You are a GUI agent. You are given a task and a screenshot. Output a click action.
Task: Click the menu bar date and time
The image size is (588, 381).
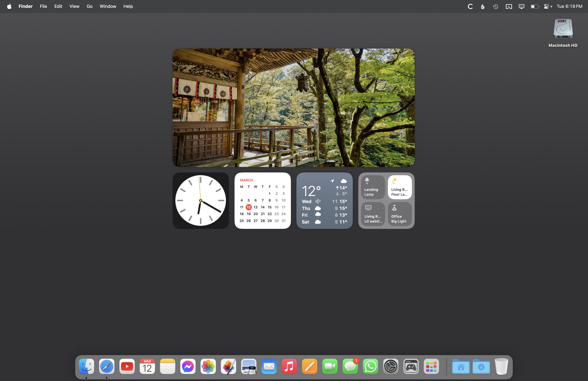(x=569, y=6)
